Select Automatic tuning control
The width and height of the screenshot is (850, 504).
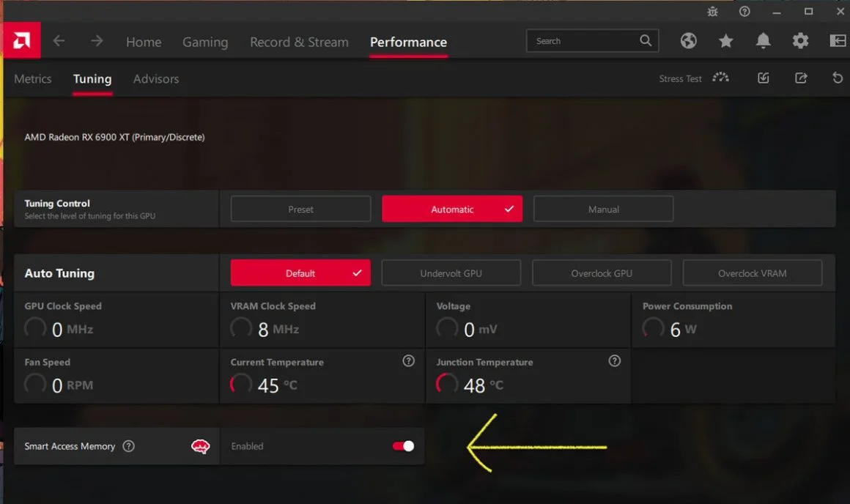point(452,210)
